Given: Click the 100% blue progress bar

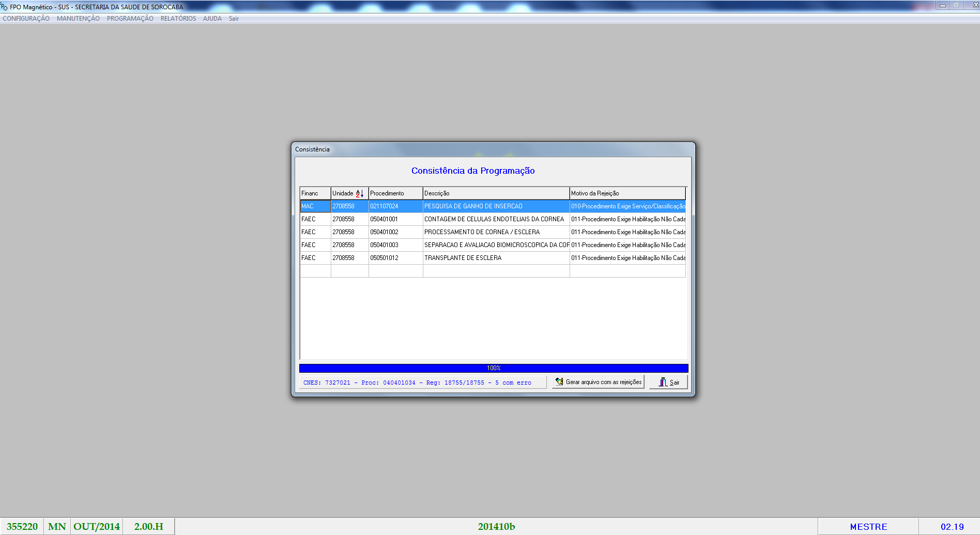Looking at the screenshot, I should tap(494, 368).
